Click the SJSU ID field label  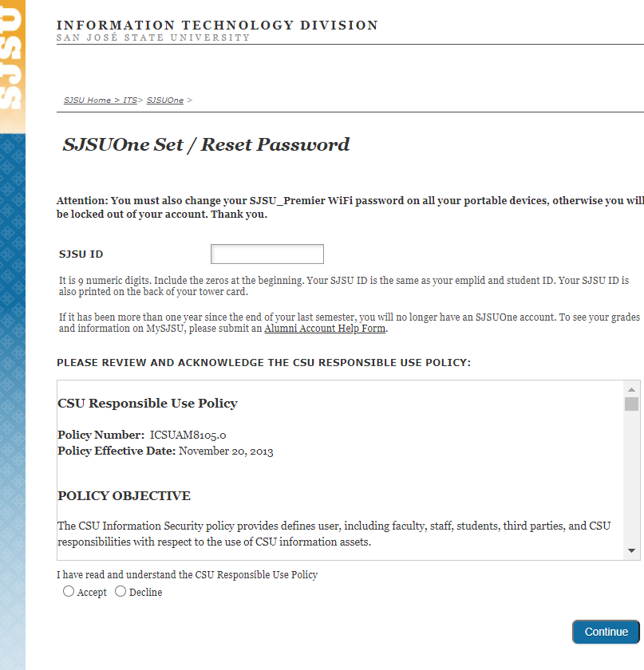point(81,254)
